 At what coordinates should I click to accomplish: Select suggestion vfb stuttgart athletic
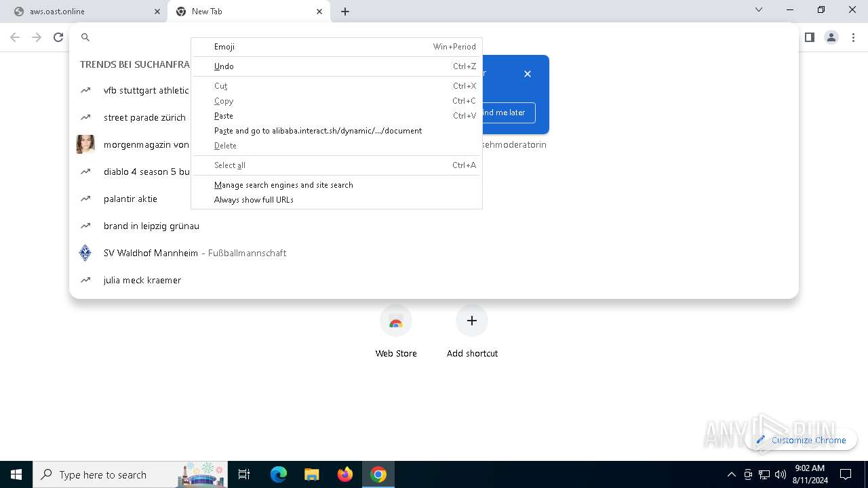(x=146, y=90)
